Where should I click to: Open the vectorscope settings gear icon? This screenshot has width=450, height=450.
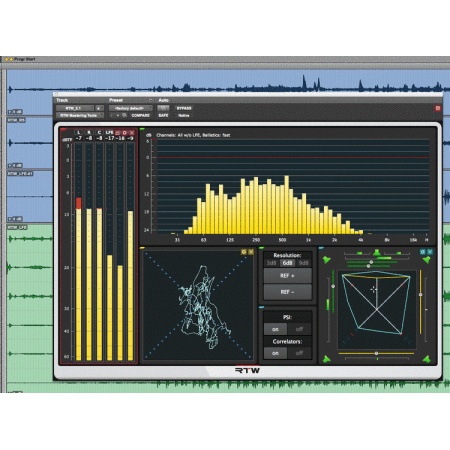tap(244, 252)
